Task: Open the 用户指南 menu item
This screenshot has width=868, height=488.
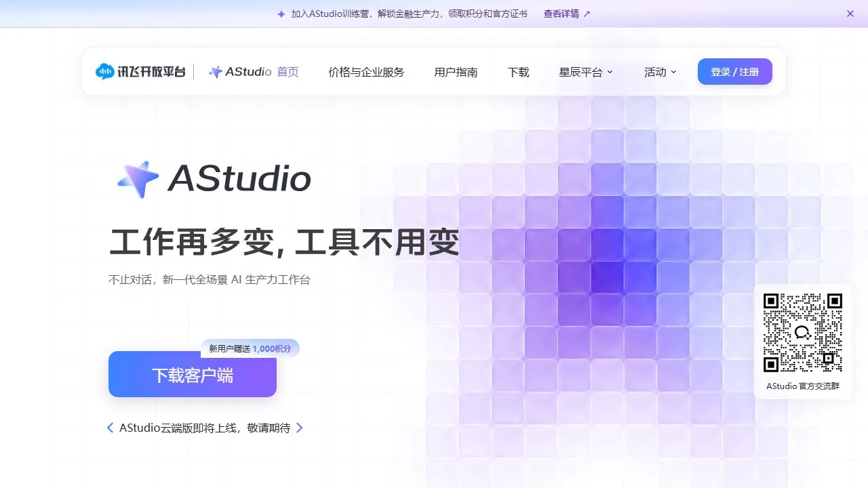Action: point(456,72)
